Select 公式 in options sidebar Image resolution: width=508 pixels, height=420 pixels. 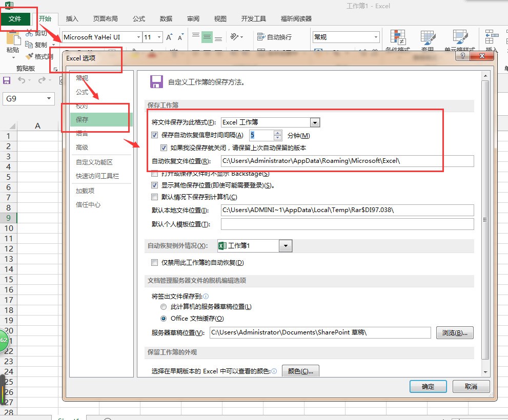click(x=82, y=92)
